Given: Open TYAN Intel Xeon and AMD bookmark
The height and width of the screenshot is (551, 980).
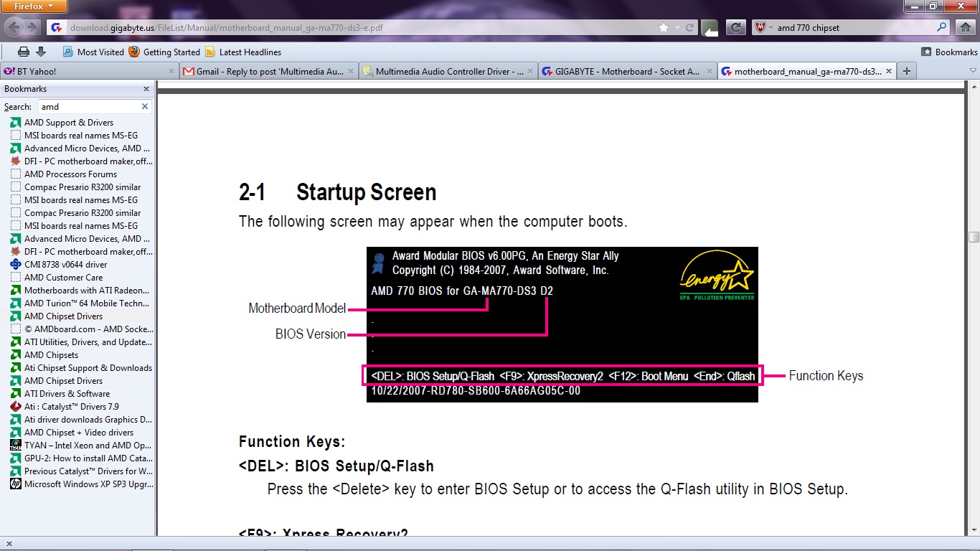Looking at the screenshot, I should (x=88, y=446).
